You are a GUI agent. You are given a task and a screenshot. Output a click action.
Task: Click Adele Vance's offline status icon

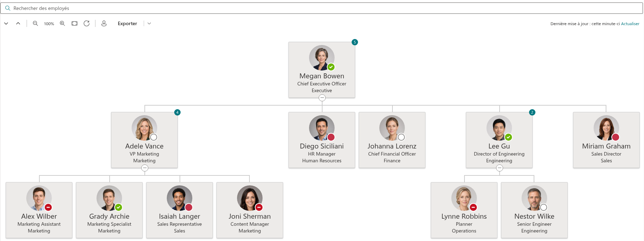tap(154, 137)
